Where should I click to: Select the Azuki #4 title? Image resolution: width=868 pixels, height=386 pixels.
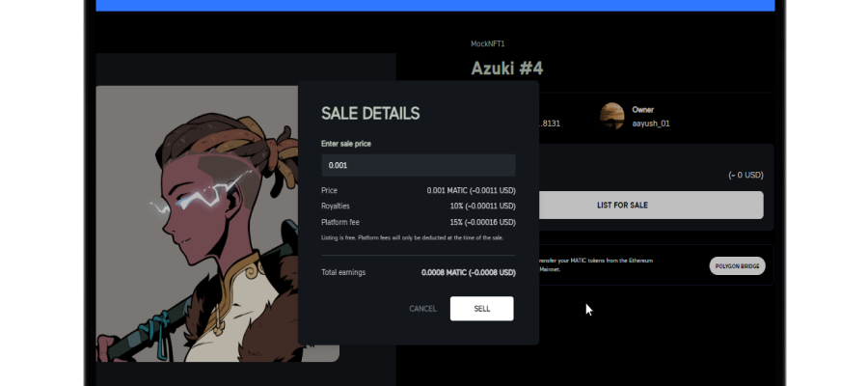[507, 69]
